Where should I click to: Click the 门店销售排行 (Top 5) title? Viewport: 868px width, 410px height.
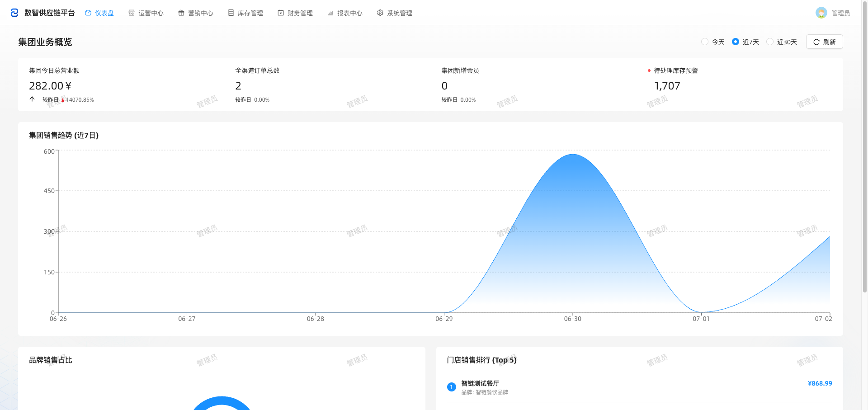(x=481, y=360)
